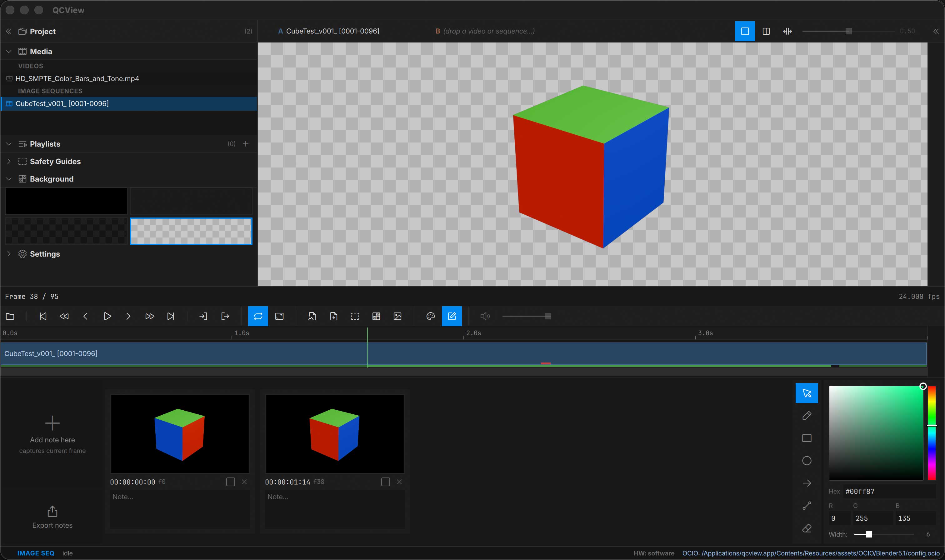
Task: Click the rewind playback button
Action: (64, 316)
